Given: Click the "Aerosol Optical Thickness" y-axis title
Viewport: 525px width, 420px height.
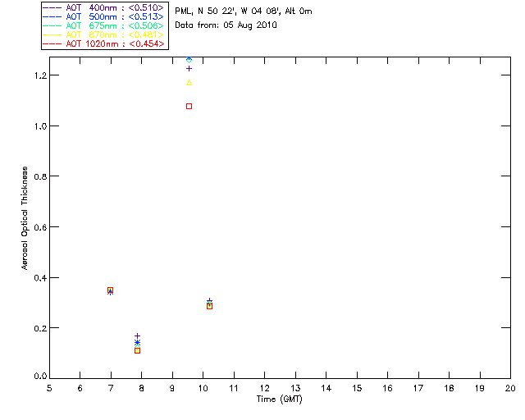Looking at the screenshot, I should pyautogui.click(x=25, y=218).
